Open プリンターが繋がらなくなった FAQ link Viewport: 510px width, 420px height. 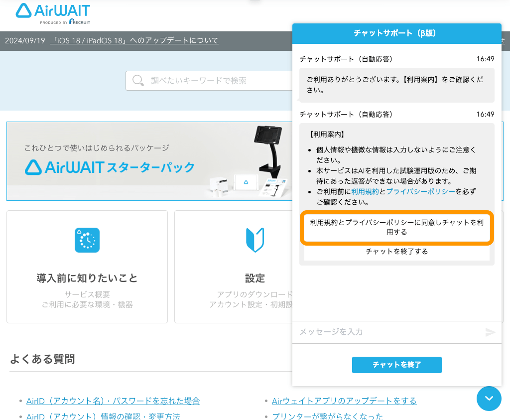click(328, 416)
